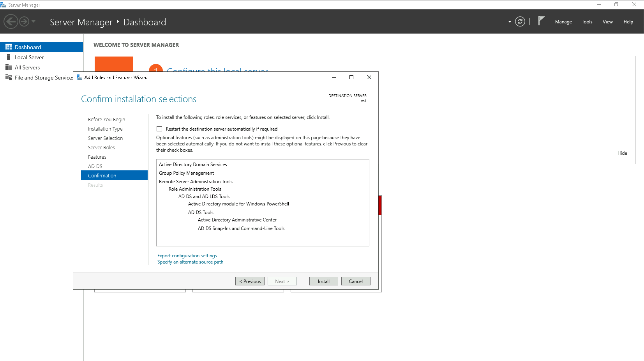Click the All Servers sidebar icon

9,67
